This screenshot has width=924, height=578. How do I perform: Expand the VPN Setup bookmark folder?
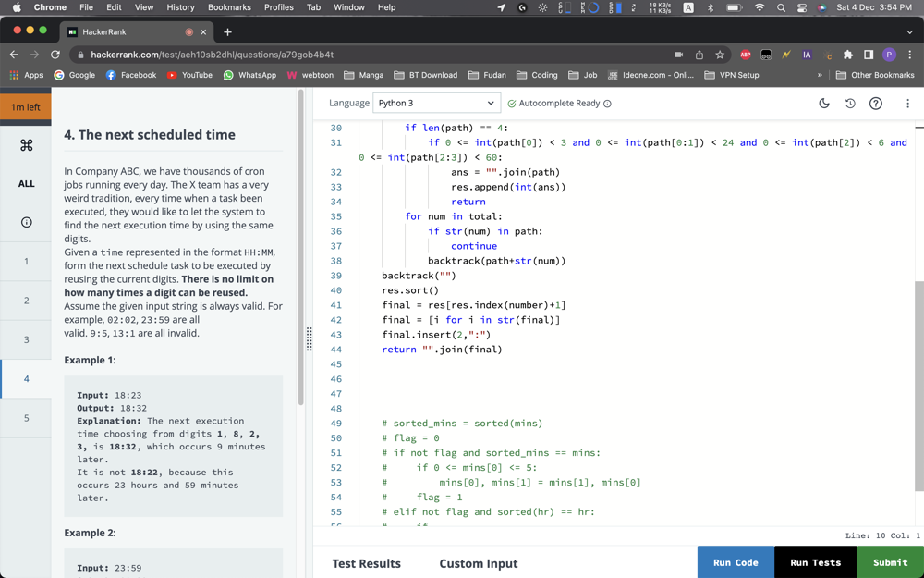coord(732,75)
